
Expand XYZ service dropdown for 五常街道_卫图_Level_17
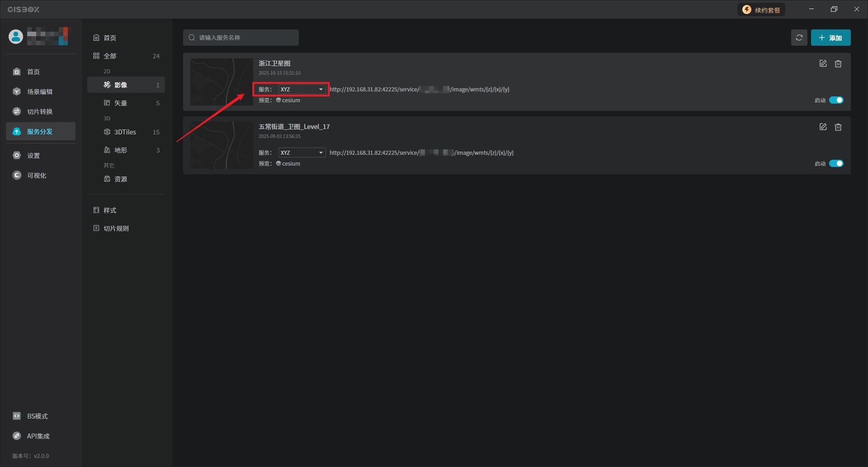[x=302, y=153]
